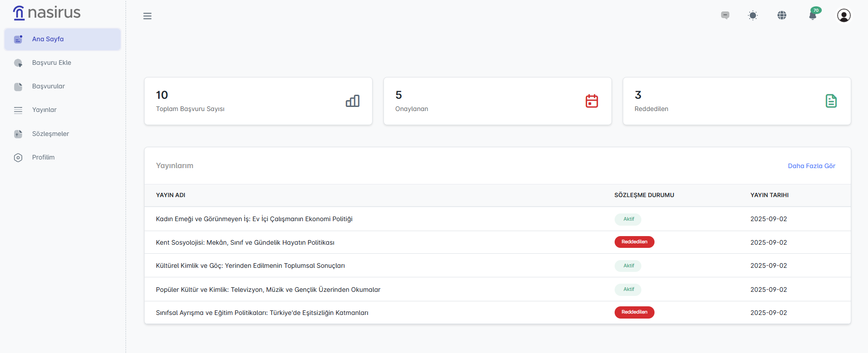Select the Kadın Emeği ve Görünmeyen İş publication
This screenshot has width=868, height=353.
coord(254,219)
